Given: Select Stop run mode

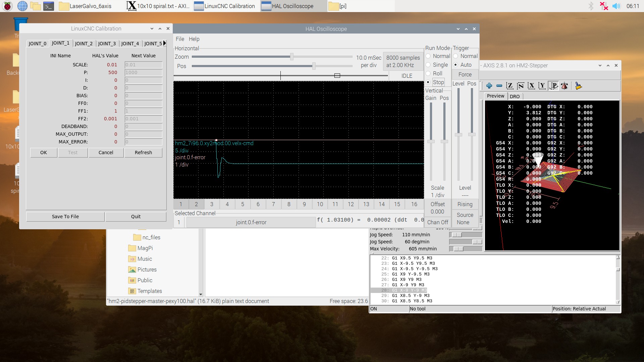Looking at the screenshot, I should coord(435,82).
